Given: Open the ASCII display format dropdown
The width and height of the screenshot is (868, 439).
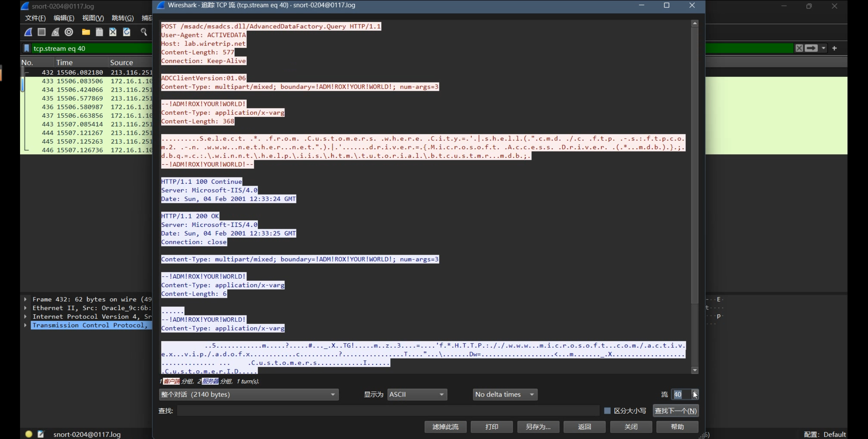Looking at the screenshot, I should (x=417, y=395).
